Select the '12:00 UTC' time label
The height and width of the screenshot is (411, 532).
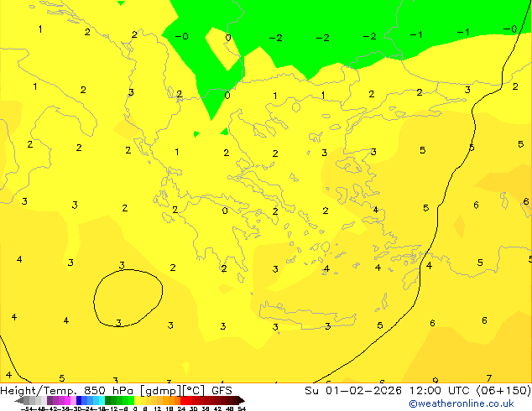tap(441, 391)
